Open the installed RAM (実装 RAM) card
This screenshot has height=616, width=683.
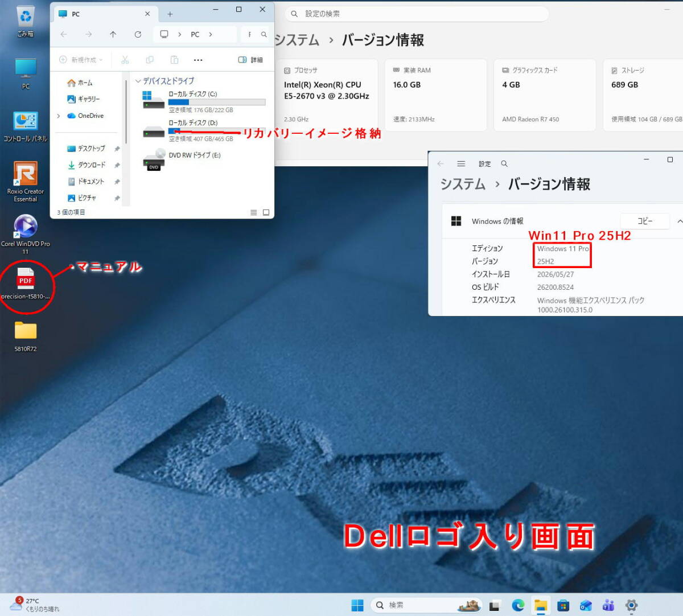click(x=435, y=95)
